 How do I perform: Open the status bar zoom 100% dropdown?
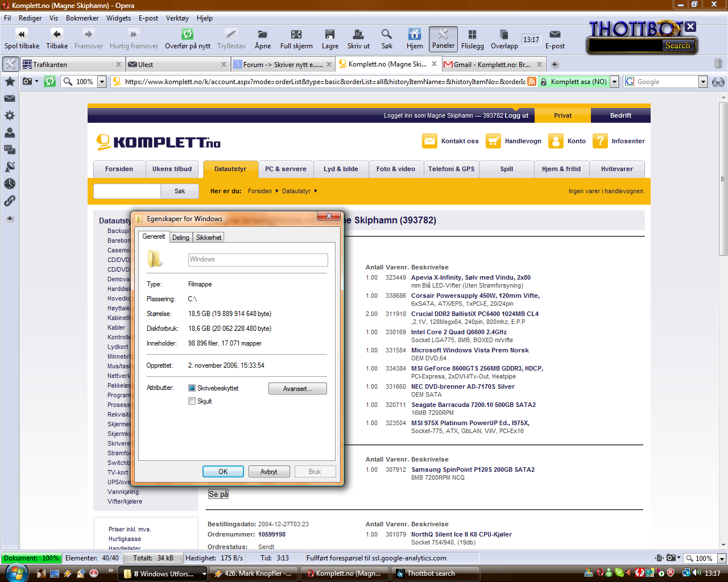tap(721, 558)
